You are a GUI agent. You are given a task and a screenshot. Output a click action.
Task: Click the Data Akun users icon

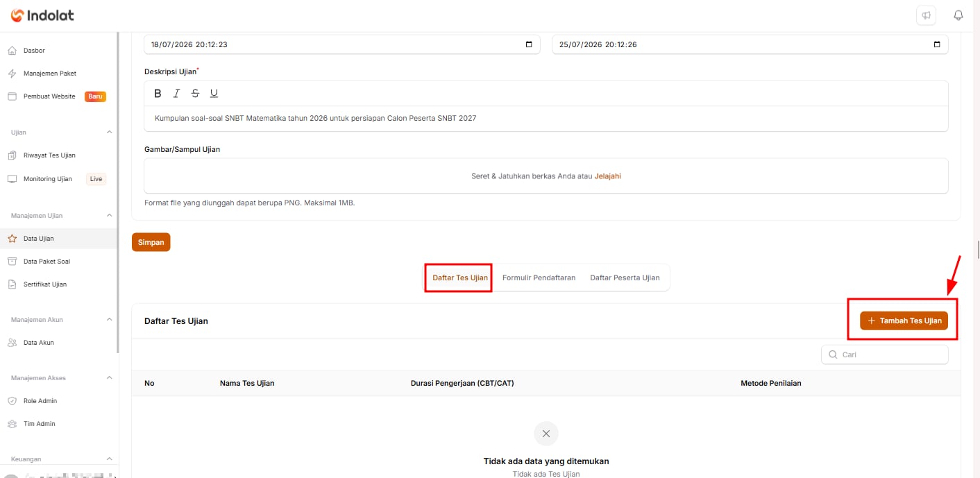(12, 343)
